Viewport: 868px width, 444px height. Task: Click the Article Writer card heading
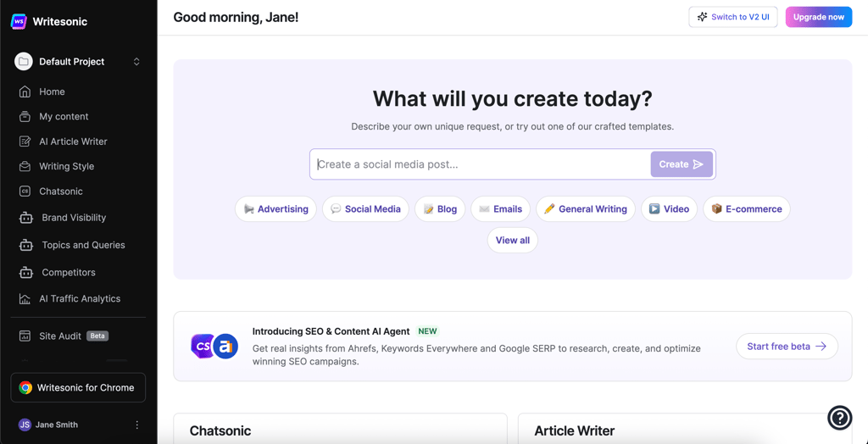pyautogui.click(x=575, y=430)
